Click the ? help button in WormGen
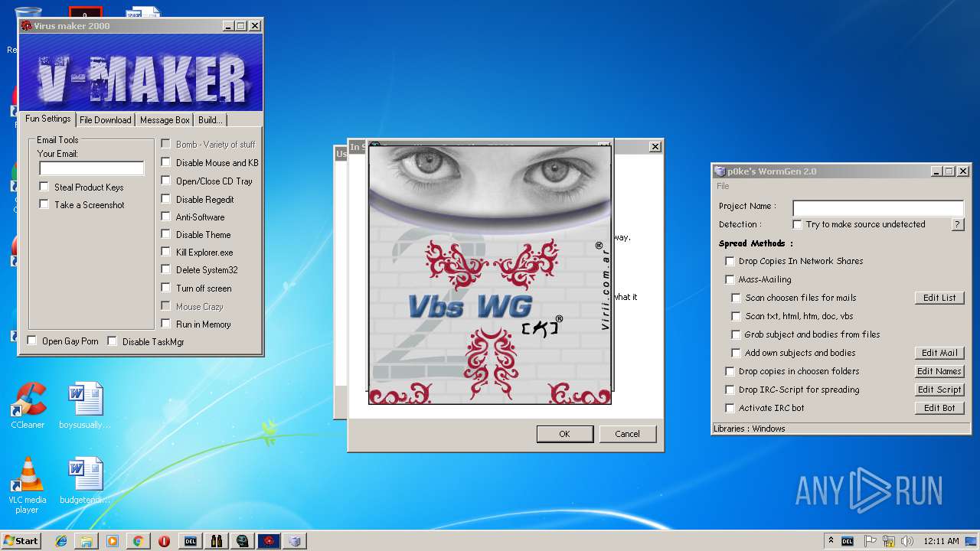980x551 pixels. point(957,224)
